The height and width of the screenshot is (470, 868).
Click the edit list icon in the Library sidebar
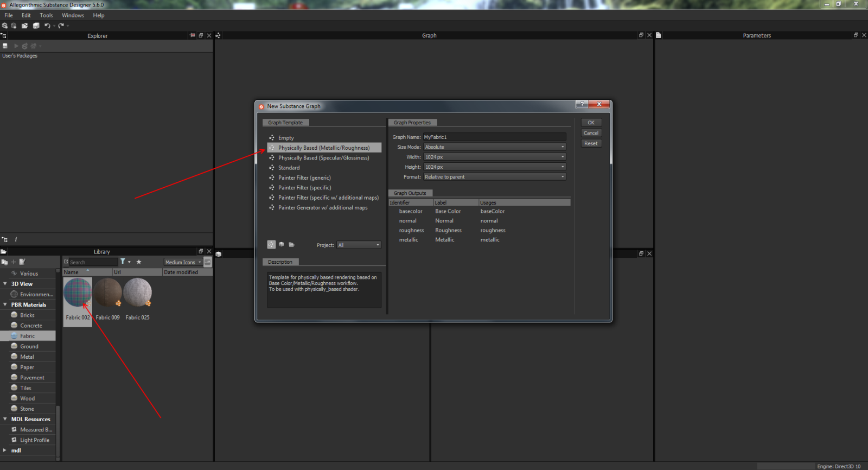22,262
